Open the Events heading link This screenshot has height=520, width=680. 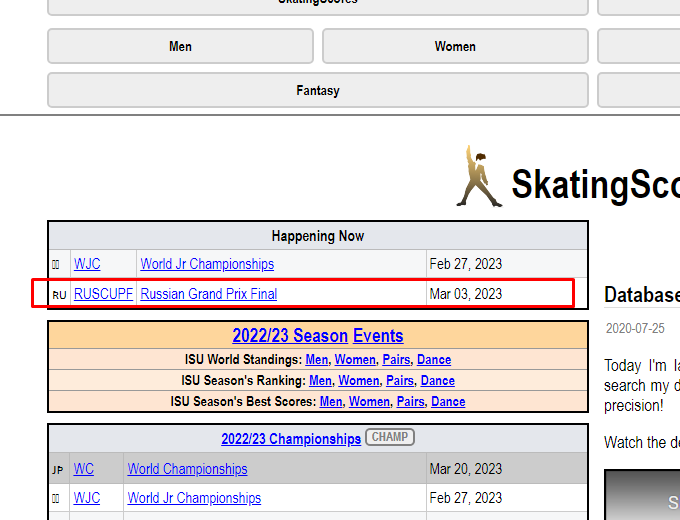(378, 336)
